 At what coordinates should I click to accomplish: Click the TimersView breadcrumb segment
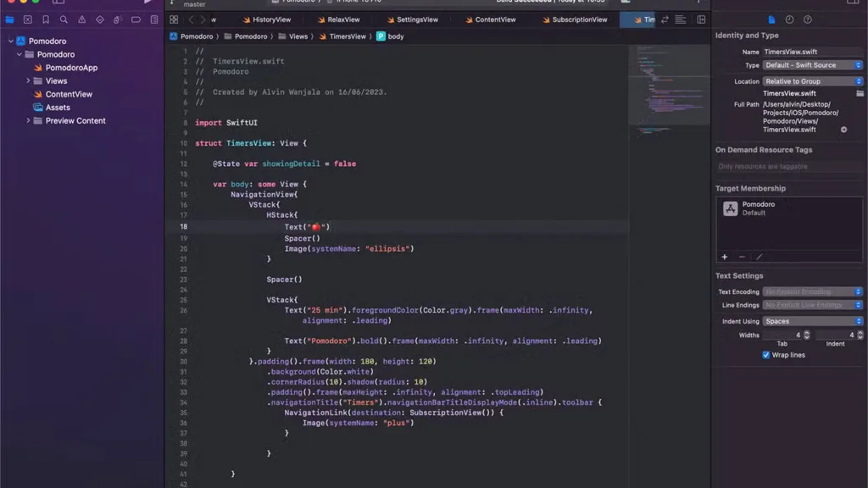342,36
